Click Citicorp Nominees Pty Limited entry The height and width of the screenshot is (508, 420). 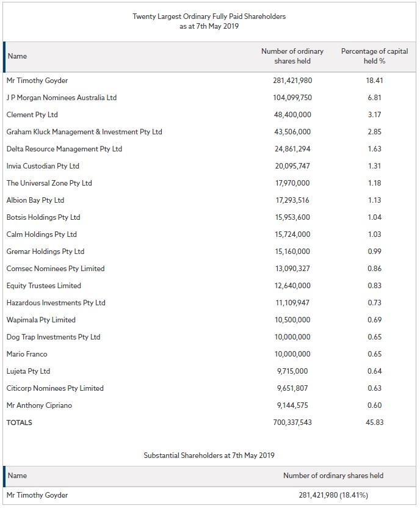coord(55,388)
